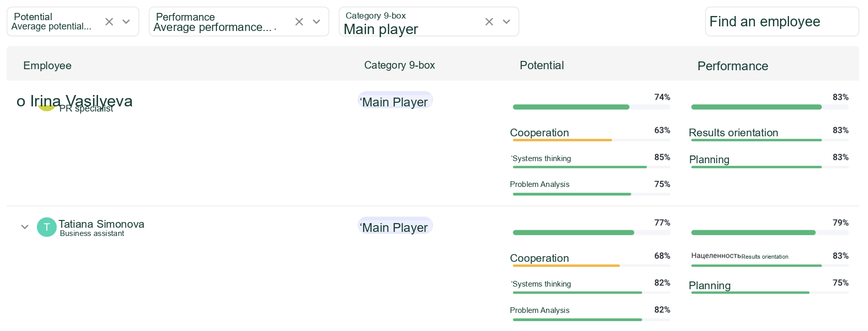This screenshot has width=868, height=331.
Task: Click Tatiana's Problem Analysis 82% label
Action: [x=539, y=310]
